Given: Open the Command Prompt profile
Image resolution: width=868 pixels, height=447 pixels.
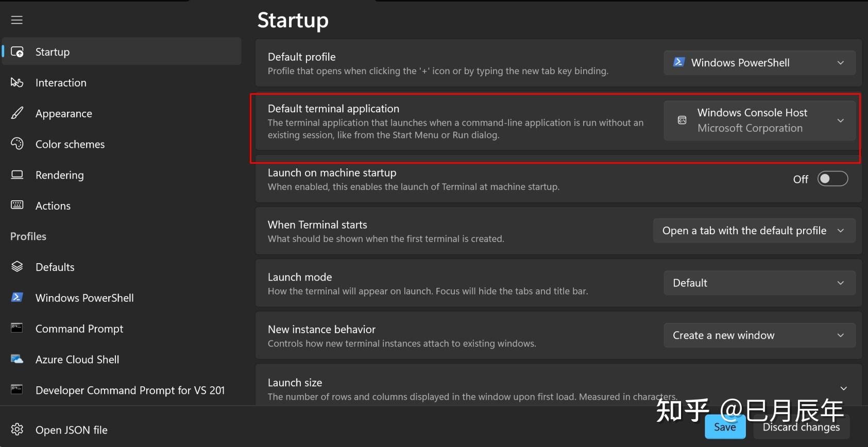Looking at the screenshot, I should [79, 329].
